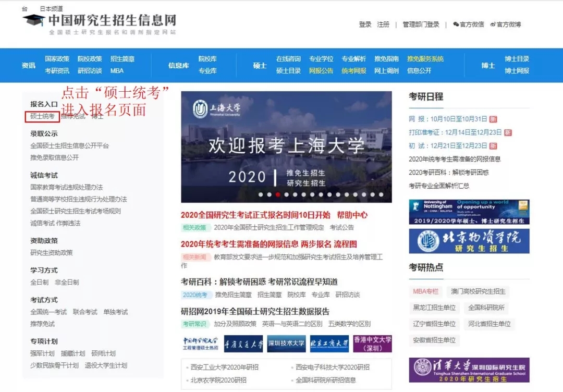
Task: Select the last carousel indicator dot
Action: (x=381, y=194)
